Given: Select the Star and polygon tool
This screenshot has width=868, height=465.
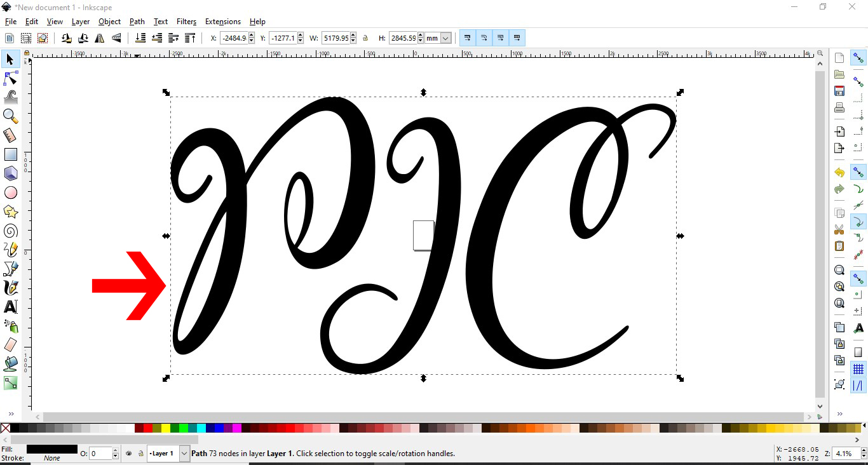Looking at the screenshot, I should click(10, 212).
